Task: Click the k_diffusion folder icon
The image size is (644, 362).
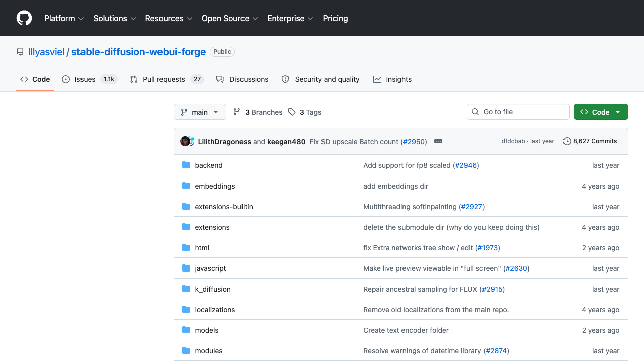Action: tap(186, 289)
